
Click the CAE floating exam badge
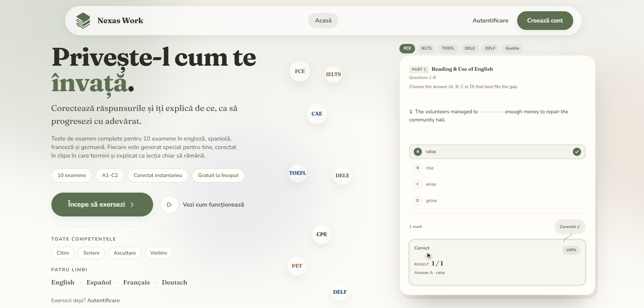[317, 114]
